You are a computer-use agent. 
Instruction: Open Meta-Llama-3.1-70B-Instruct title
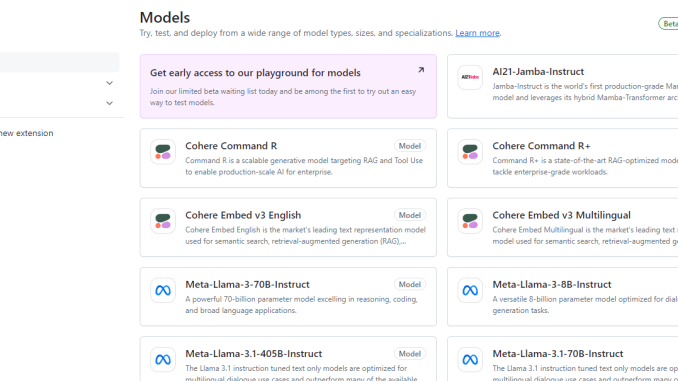click(558, 353)
